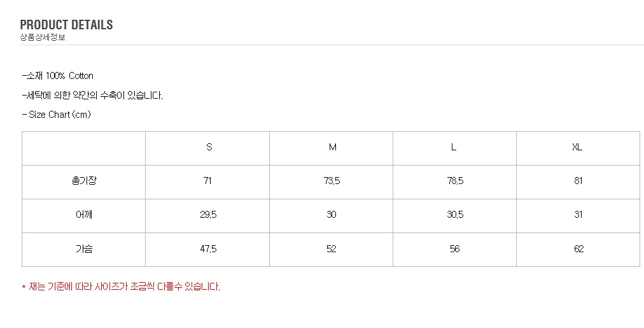Image resolution: width=644 pixels, height=328 pixels.
Task: Click the 가슴 value 52 for size M
Action: tap(332, 249)
